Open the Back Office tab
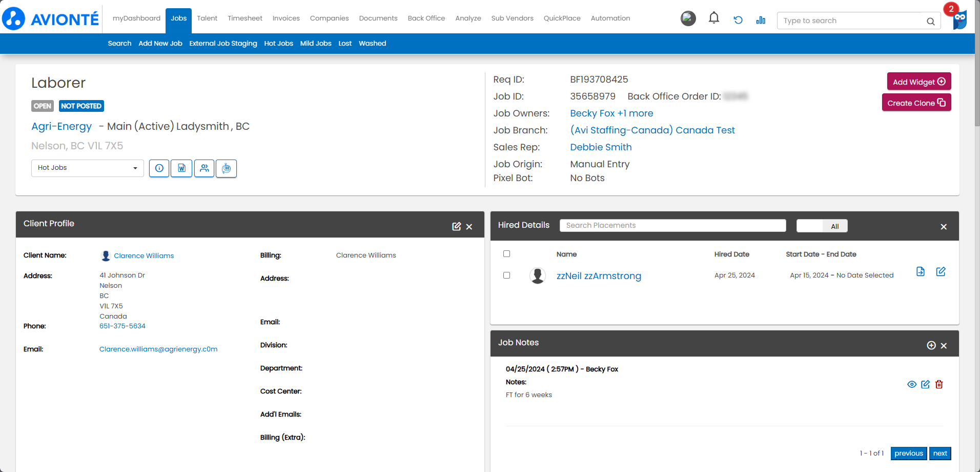 click(426, 18)
